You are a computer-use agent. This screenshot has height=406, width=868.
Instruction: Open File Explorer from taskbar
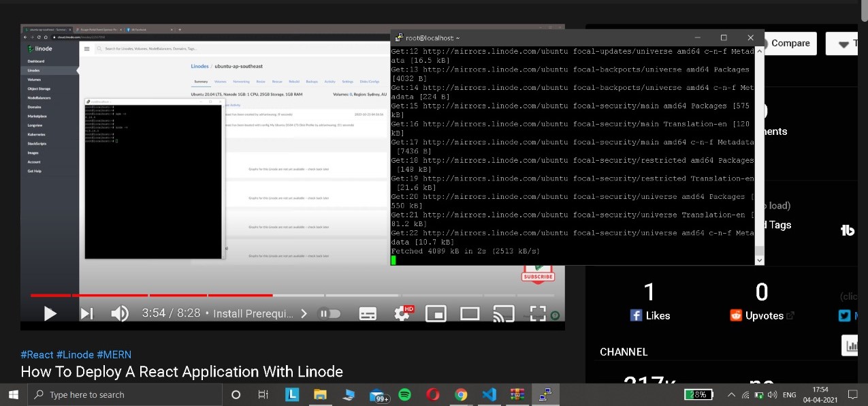tap(321, 394)
